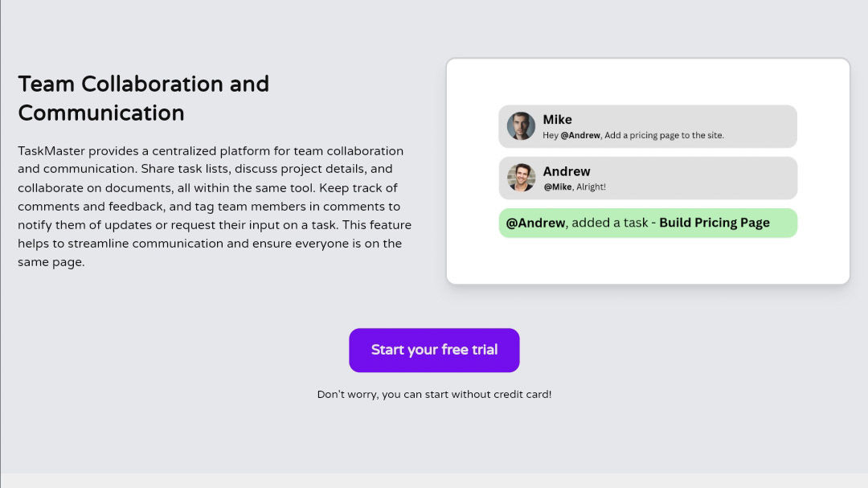
Task: Click the @Andrew mention in green task notification
Action: 535,223
